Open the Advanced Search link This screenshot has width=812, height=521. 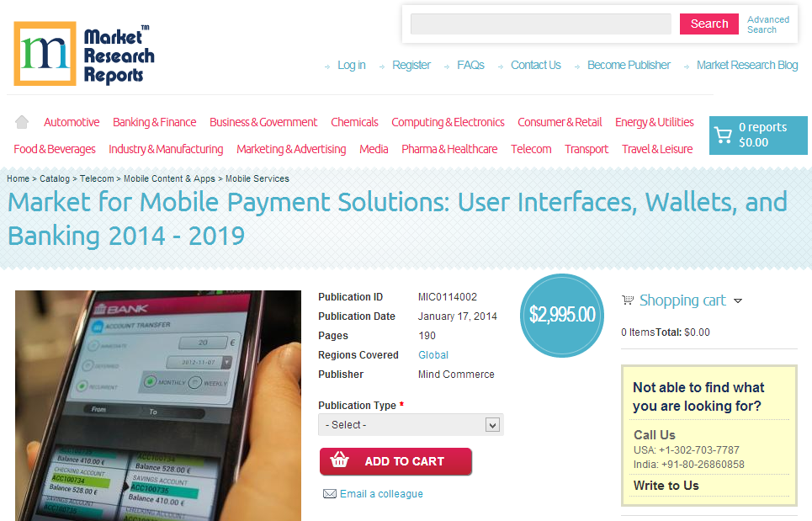tap(768, 24)
